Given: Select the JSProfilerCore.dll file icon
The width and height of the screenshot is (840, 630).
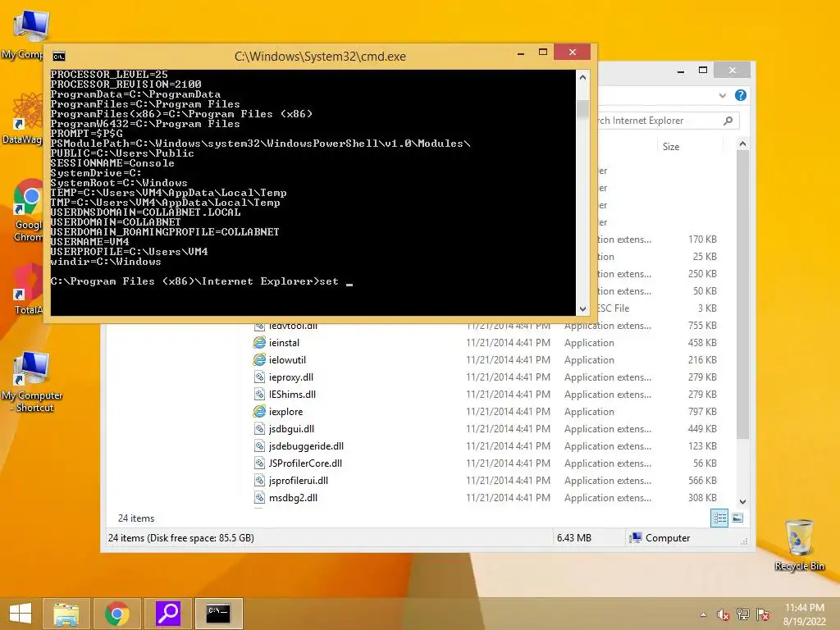Looking at the screenshot, I should pos(259,463).
